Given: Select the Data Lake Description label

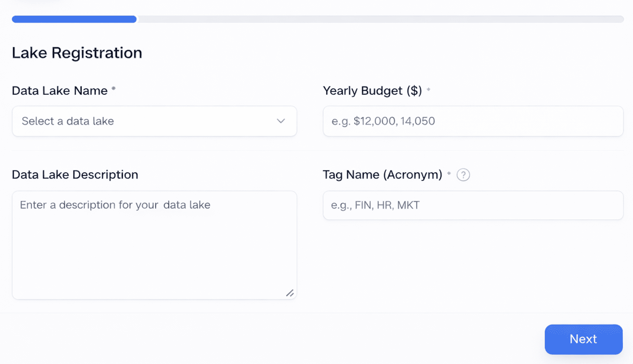Looking at the screenshot, I should (x=75, y=174).
